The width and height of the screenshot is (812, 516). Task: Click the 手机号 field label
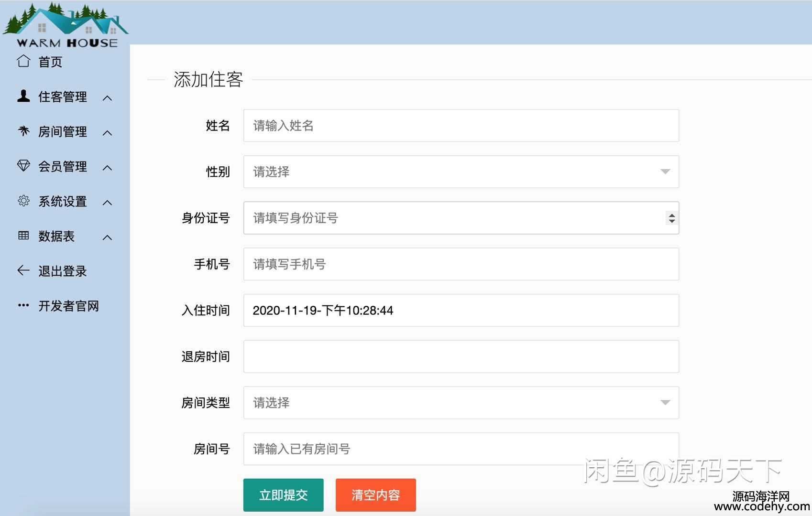tap(212, 264)
